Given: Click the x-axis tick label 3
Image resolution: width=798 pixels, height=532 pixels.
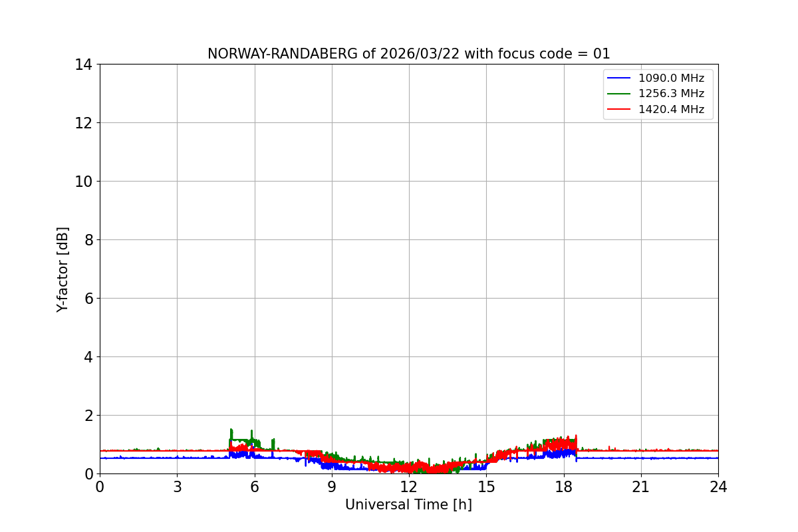Looking at the screenshot, I should (177, 487).
